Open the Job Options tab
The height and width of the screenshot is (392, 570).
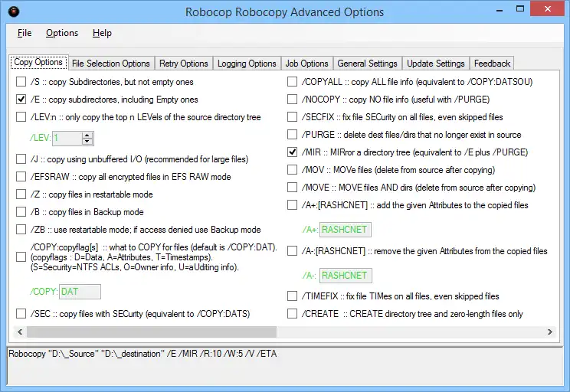(x=306, y=64)
